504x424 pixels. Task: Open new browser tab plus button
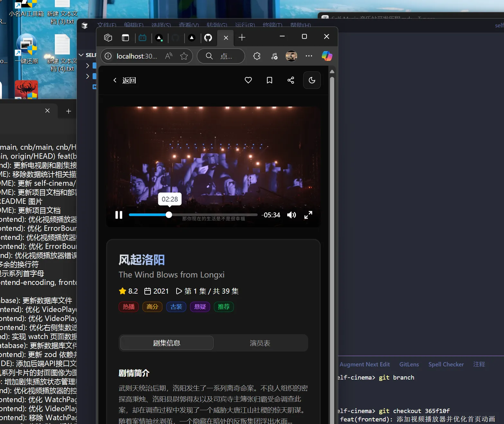[242, 38]
